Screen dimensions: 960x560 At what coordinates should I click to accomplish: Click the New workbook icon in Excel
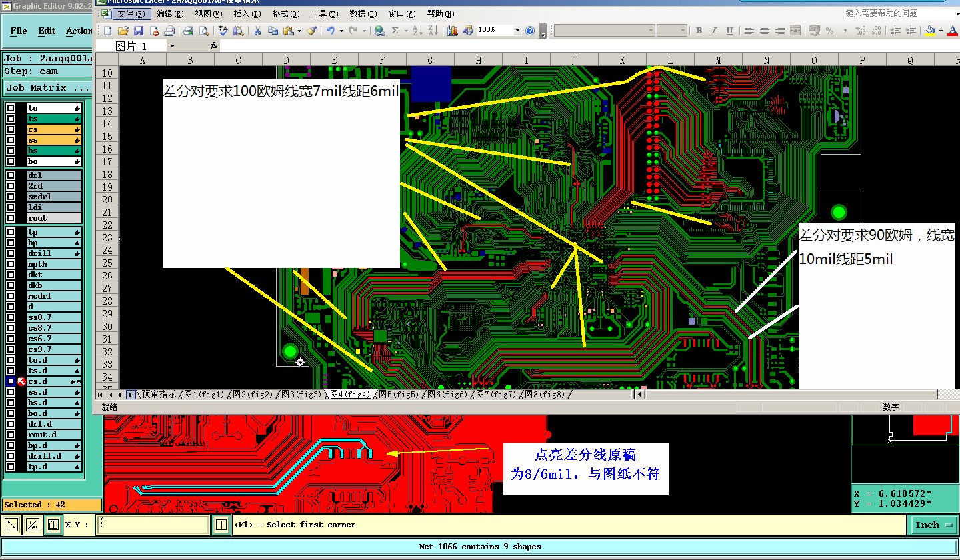[107, 31]
